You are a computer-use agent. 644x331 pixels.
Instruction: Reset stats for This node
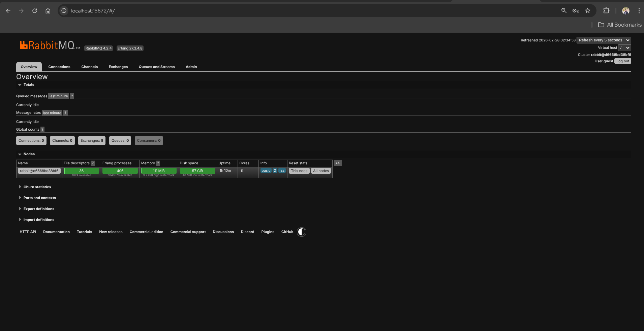tap(299, 171)
